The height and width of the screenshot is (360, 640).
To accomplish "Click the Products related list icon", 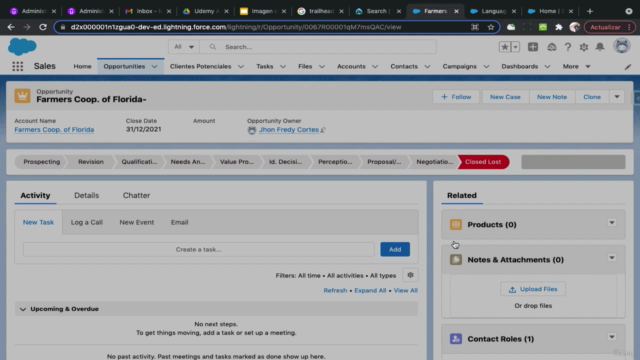I will click(456, 224).
